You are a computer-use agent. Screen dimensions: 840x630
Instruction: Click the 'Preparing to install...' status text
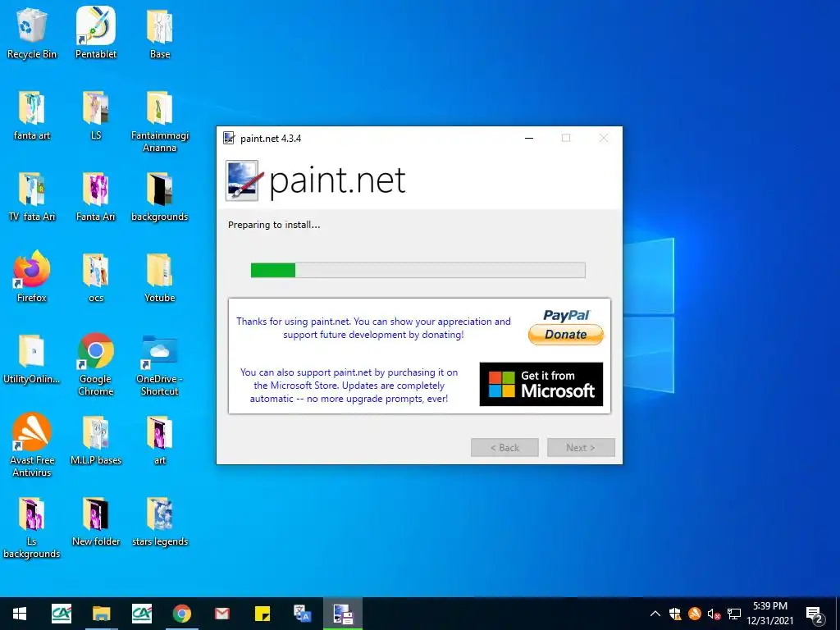274,225
